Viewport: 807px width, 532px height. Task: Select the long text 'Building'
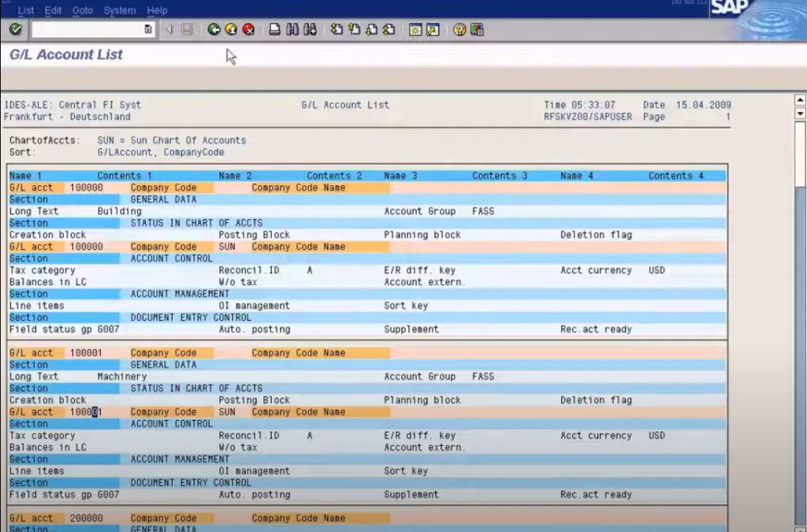[x=120, y=211]
